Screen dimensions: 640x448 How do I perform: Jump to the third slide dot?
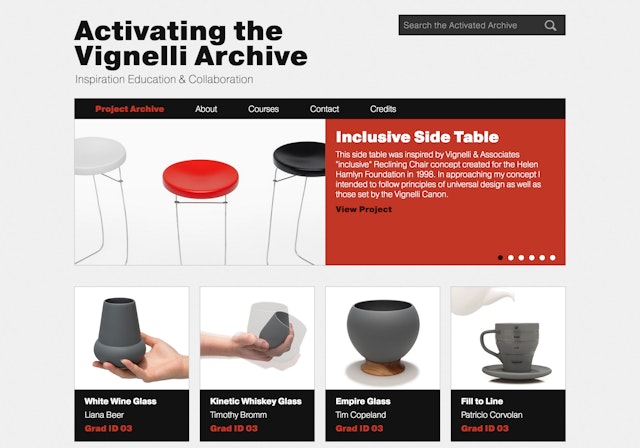click(521, 257)
